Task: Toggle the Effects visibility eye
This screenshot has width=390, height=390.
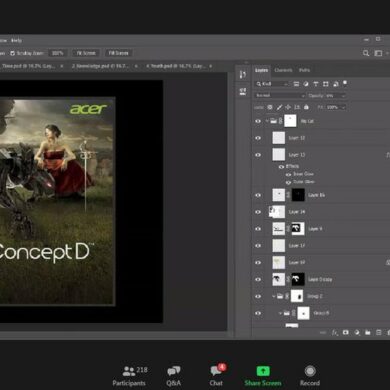Action: click(281, 167)
